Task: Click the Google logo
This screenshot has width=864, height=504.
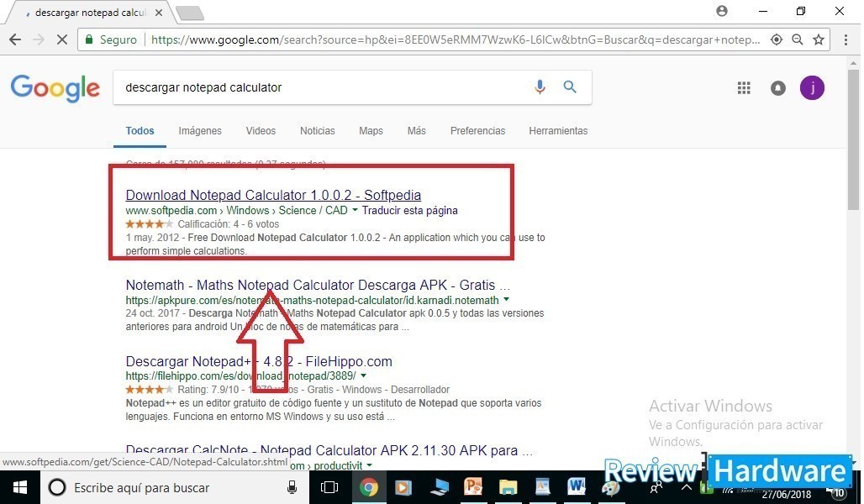Action: click(55, 88)
